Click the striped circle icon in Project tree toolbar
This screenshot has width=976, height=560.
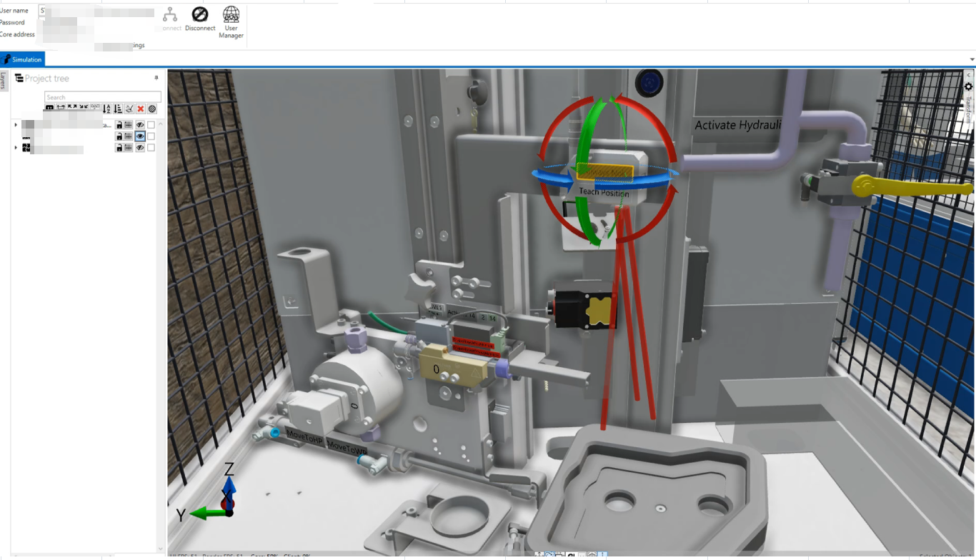pos(152,109)
